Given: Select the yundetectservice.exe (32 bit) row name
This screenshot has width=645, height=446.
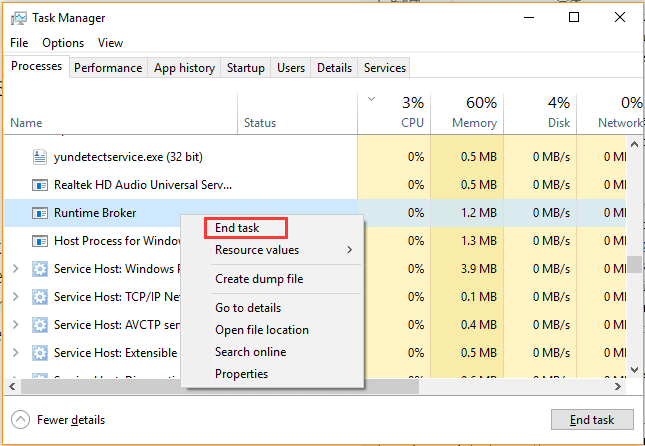Looking at the screenshot, I should (x=128, y=157).
